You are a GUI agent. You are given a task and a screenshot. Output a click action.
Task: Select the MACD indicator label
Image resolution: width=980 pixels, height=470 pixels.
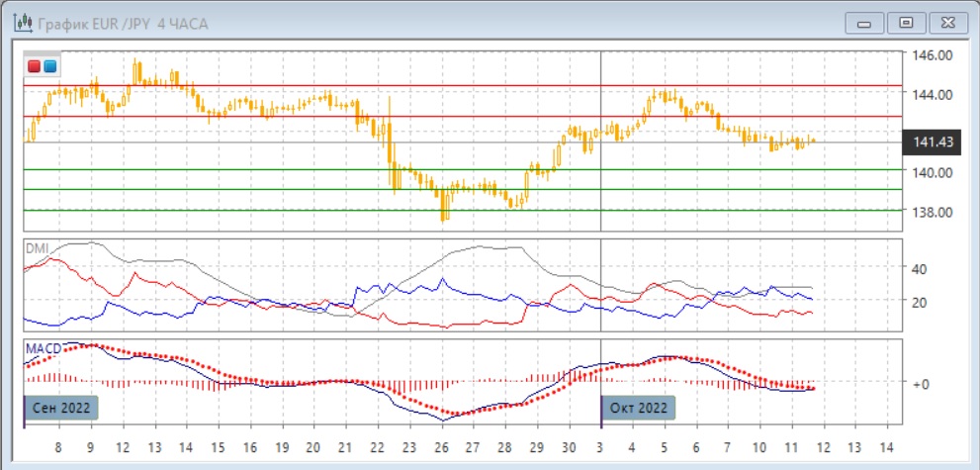(42, 348)
